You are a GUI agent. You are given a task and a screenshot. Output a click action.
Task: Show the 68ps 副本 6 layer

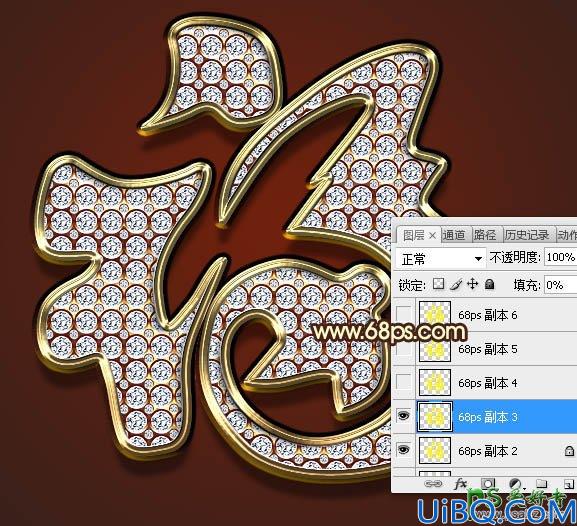click(404, 315)
